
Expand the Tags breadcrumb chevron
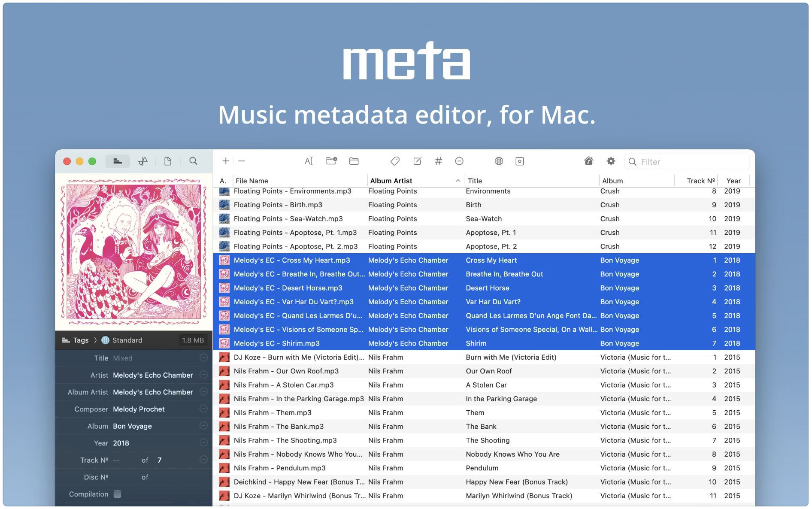[x=95, y=340]
